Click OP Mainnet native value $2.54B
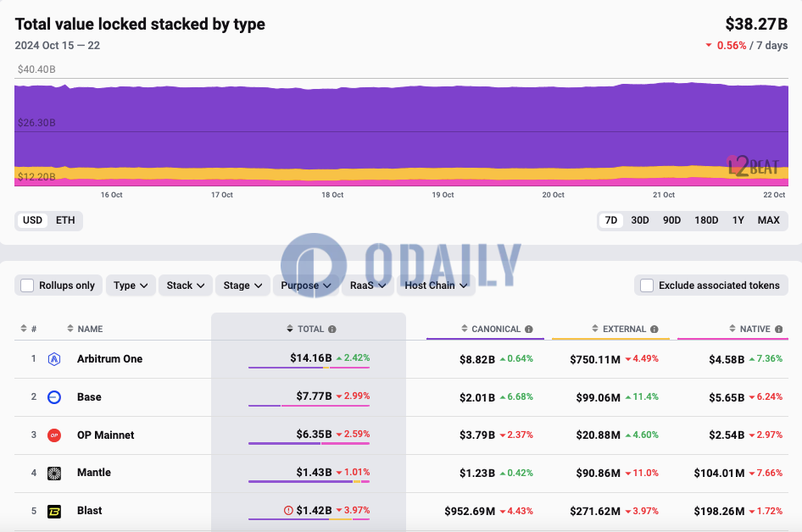Viewport: 802px width, 532px height. click(x=727, y=435)
